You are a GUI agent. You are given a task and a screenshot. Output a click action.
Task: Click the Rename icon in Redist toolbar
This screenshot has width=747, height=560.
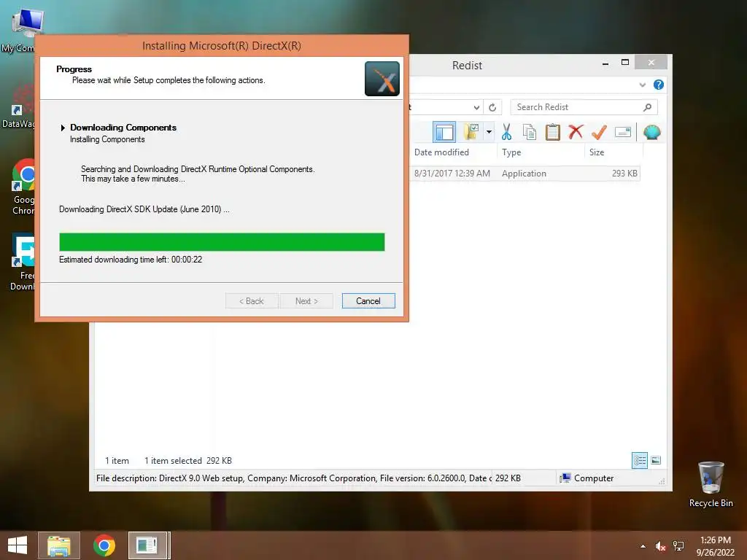(x=623, y=132)
